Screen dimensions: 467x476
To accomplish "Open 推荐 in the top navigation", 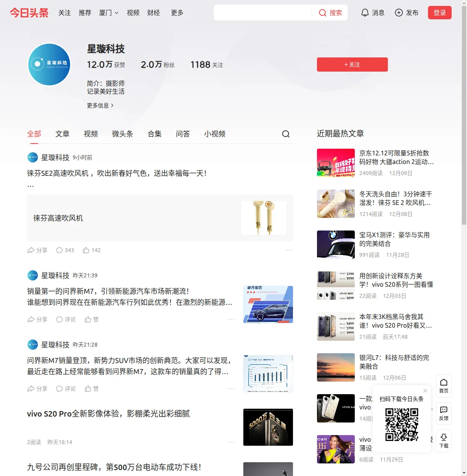I will [x=85, y=13].
